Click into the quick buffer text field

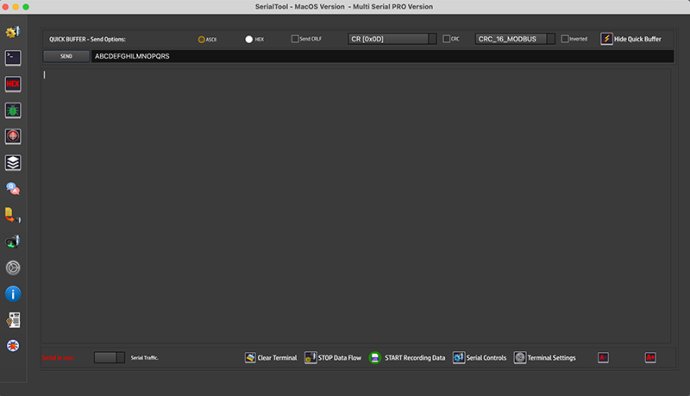tap(382, 56)
